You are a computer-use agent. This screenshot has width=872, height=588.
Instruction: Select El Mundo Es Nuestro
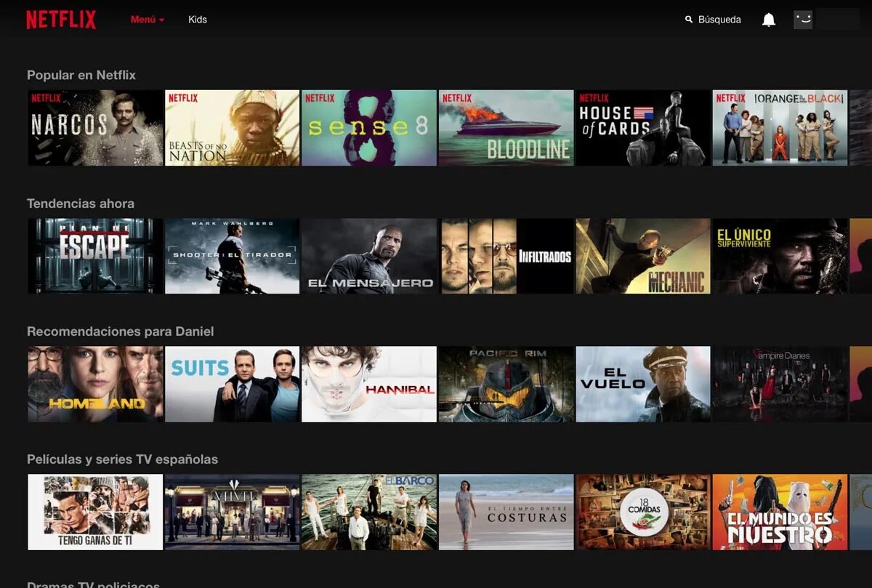coord(780,512)
